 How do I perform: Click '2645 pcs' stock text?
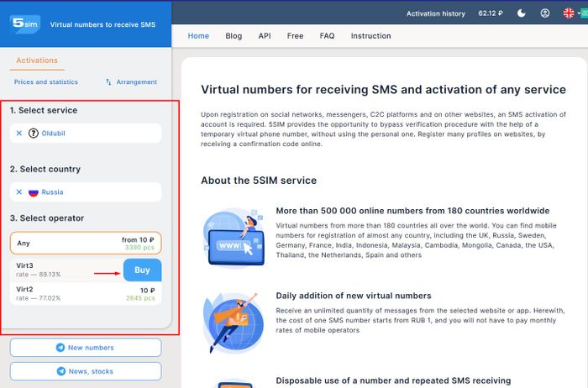(x=140, y=298)
